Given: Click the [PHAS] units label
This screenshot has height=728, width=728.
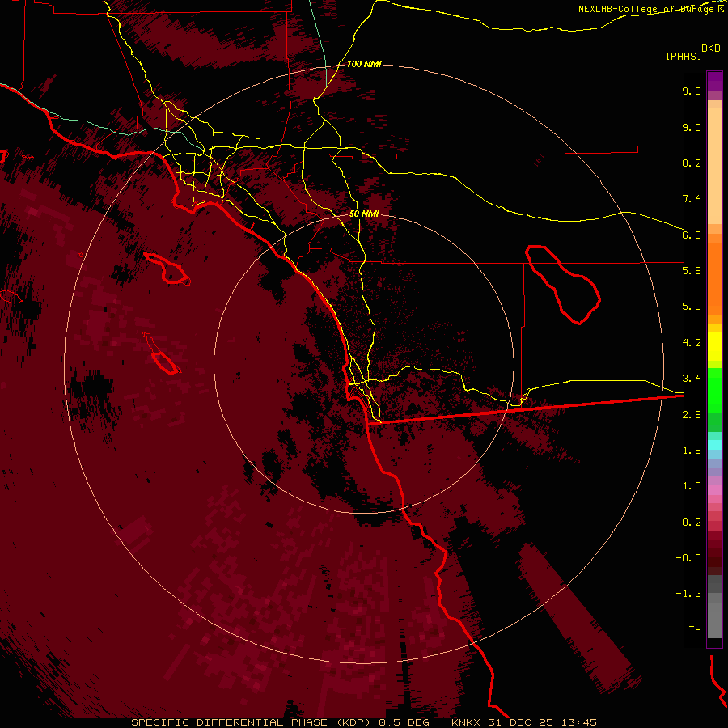Looking at the screenshot, I should [x=684, y=56].
